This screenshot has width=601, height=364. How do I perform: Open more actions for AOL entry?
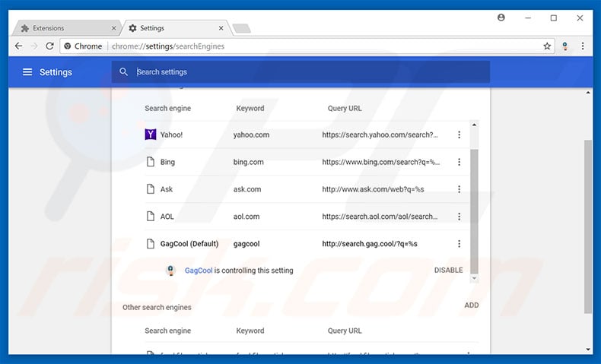tap(459, 217)
